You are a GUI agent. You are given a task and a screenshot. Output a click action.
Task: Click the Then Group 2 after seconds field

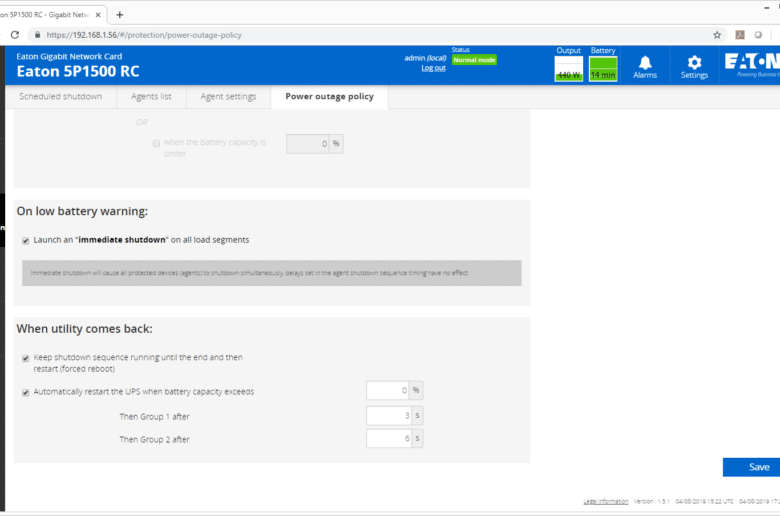click(389, 438)
